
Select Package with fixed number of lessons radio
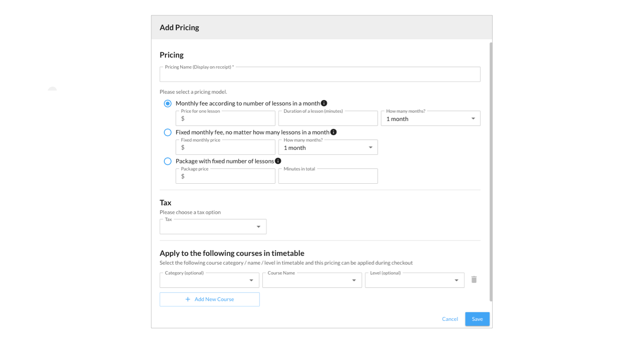coord(168,161)
